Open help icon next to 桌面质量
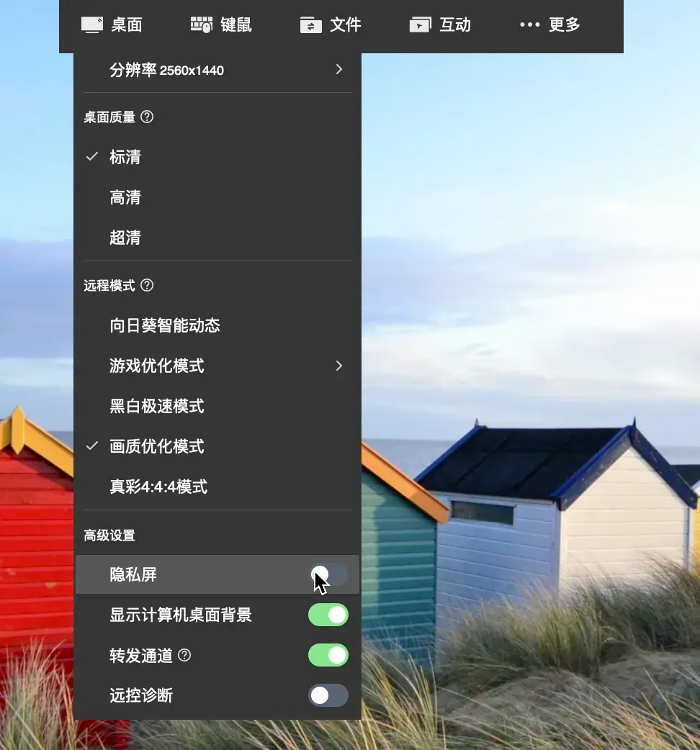 tap(147, 117)
